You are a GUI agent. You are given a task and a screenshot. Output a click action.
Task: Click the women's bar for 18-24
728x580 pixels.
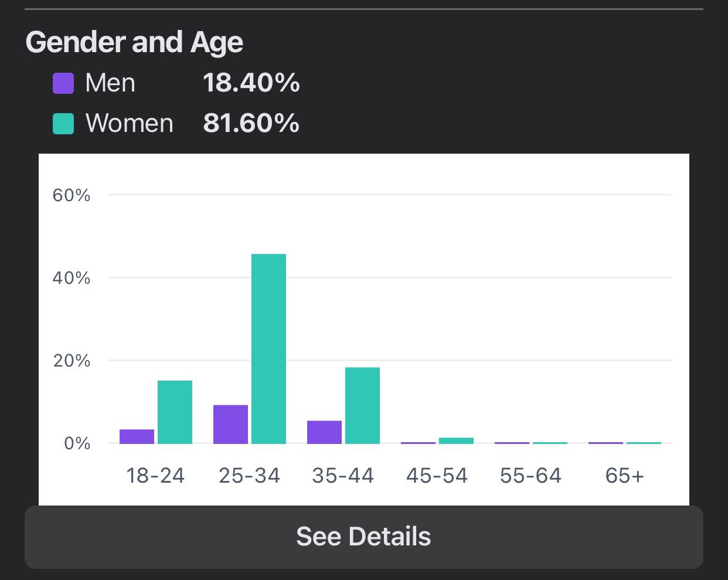[175, 412]
